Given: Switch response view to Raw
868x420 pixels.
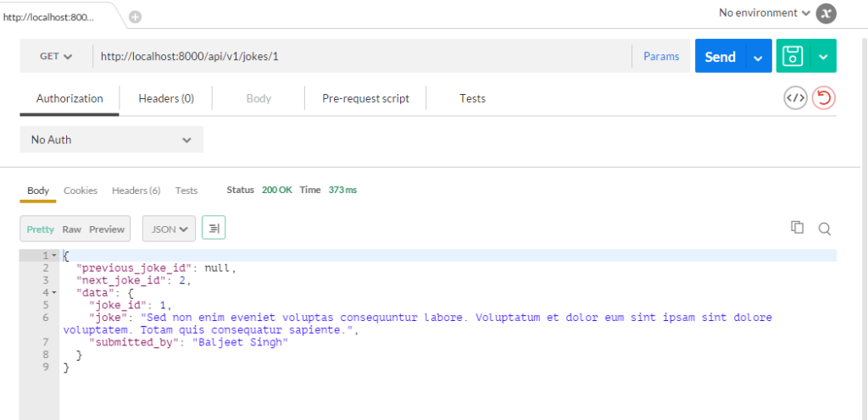Looking at the screenshot, I should [71, 229].
